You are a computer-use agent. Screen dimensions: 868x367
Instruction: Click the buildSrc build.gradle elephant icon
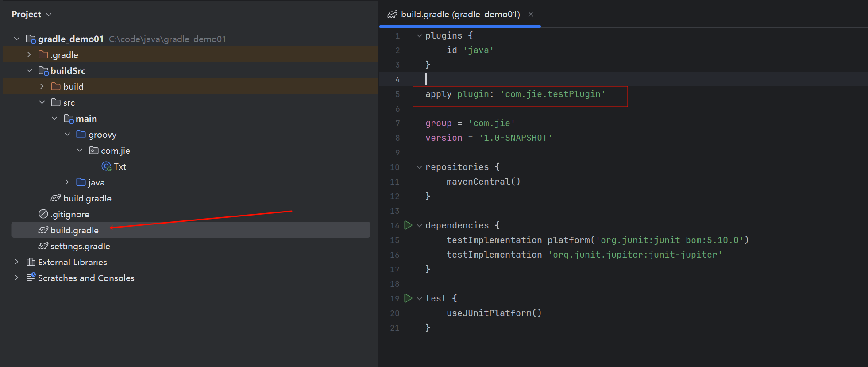(x=56, y=198)
